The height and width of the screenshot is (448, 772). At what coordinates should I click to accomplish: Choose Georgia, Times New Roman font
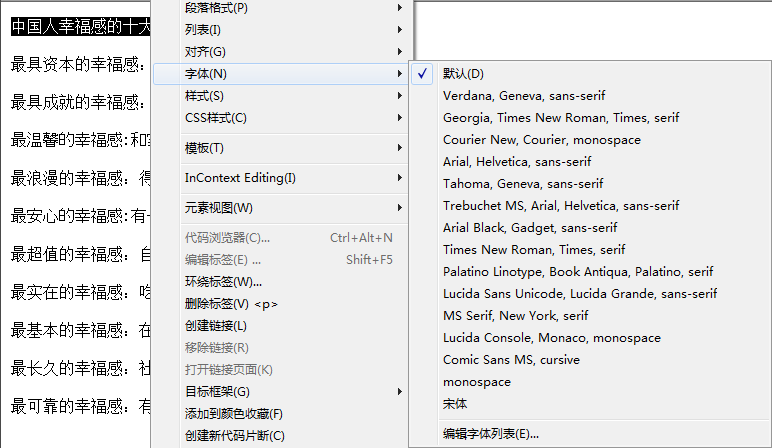[560, 118]
